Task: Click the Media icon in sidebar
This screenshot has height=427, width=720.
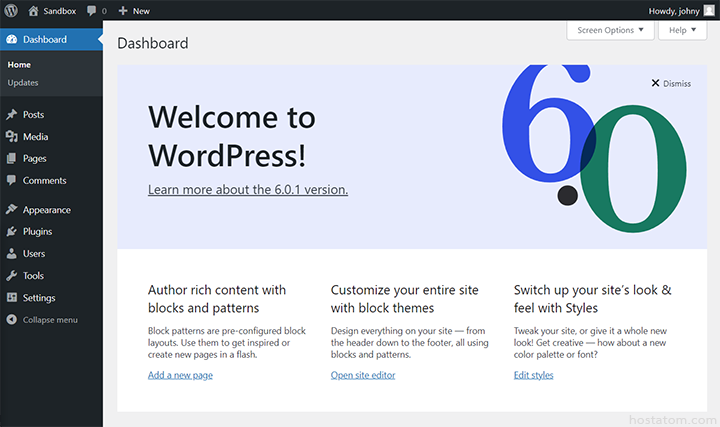Action: [11, 137]
